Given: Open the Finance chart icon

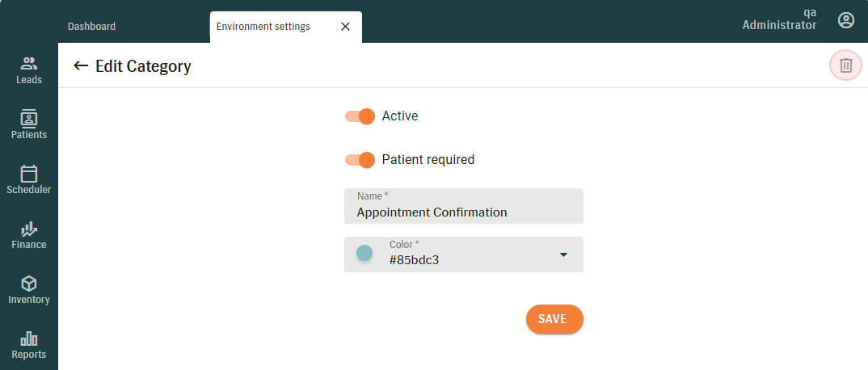Looking at the screenshot, I should [x=29, y=229].
